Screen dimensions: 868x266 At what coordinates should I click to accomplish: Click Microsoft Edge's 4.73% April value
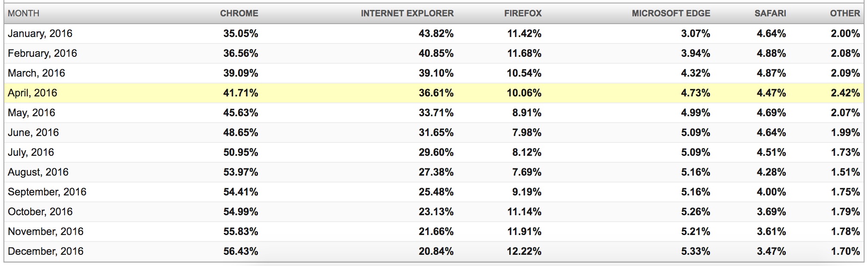tap(695, 93)
